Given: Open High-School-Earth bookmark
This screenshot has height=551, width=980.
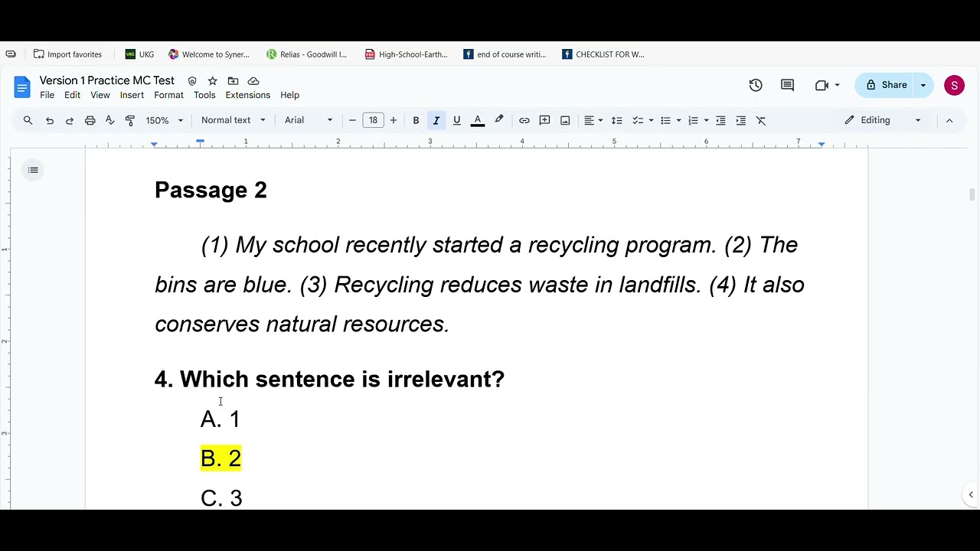Looking at the screenshot, I should (x=407, y=54).
